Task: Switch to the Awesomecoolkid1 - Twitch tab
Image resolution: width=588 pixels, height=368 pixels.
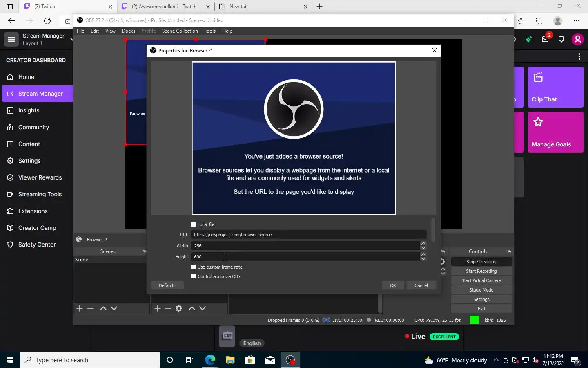Action: [x=165, y=7]
